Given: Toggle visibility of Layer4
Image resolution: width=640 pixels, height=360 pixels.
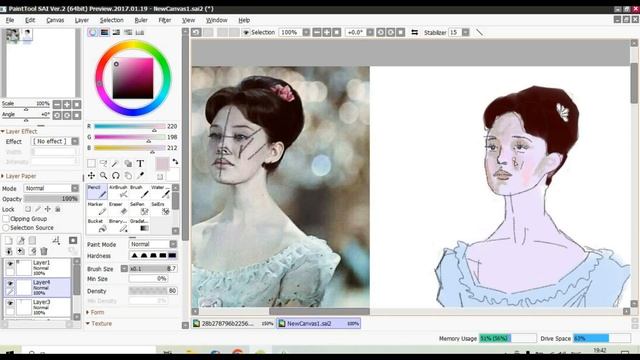Looking at the screenshot, I should click(x=10, y=283).
